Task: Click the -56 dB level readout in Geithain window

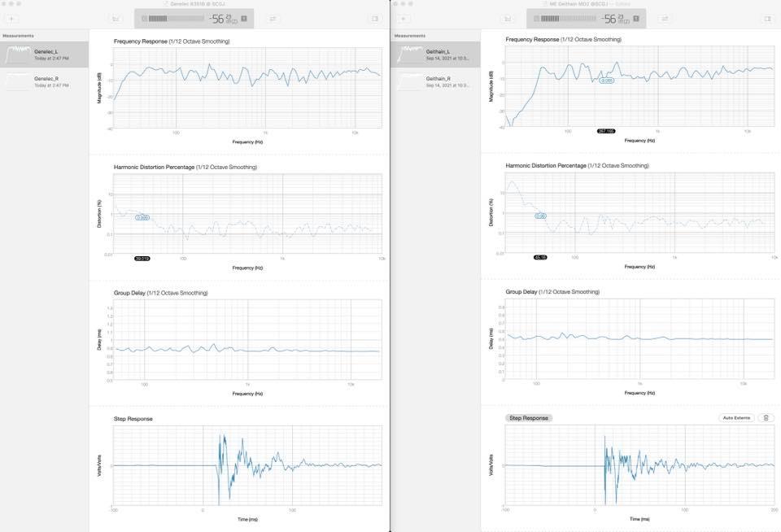Action: coord(615,19)
